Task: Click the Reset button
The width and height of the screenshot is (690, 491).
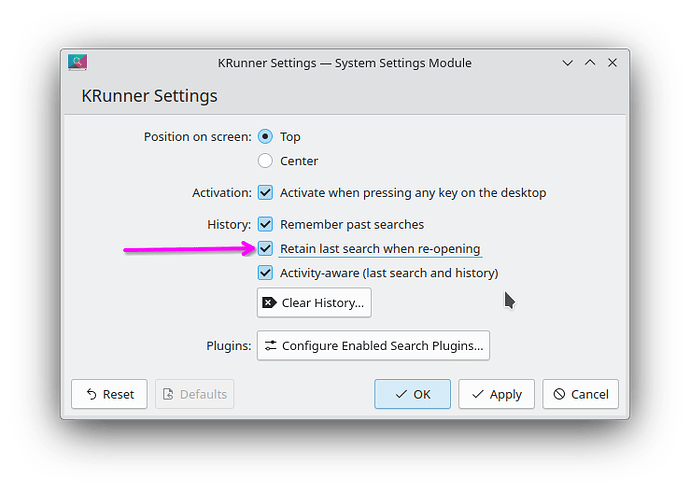Action: (x=109, y=394)
